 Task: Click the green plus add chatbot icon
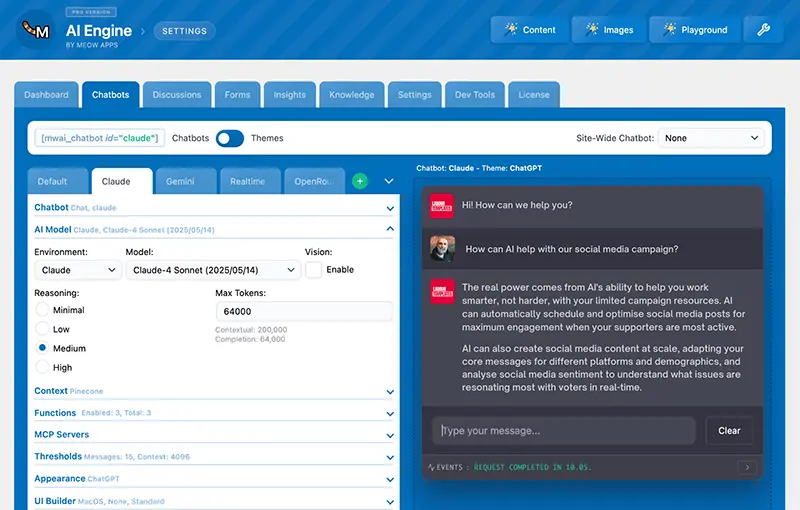360,181
